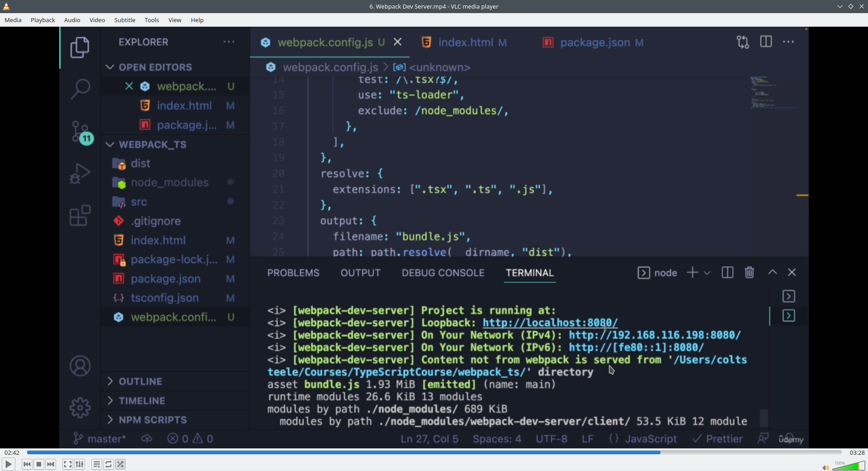This screenshot has width=868, height=471.
Task: Open the Explorer view in the activity bar
Action: pyautogui.click(x=80, y=47)
